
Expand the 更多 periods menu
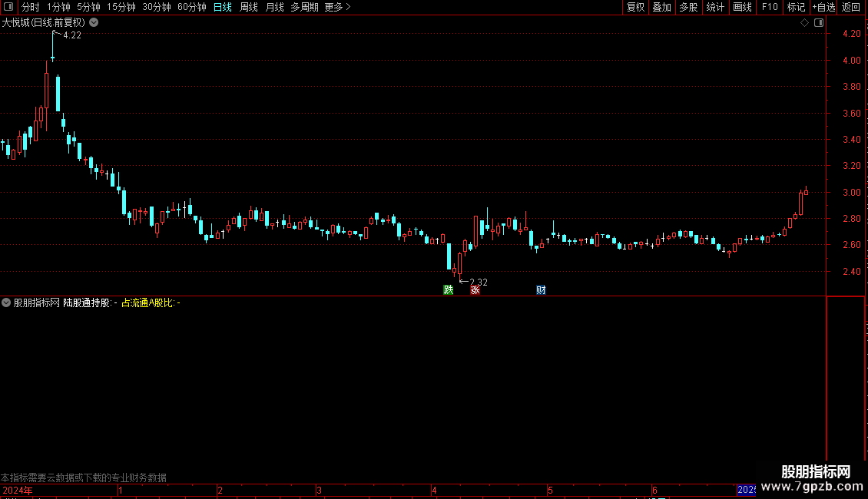(x=337, y=7)
